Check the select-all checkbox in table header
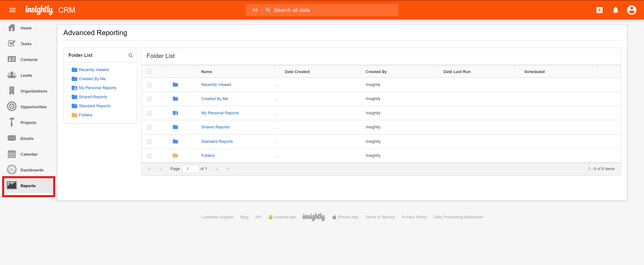The width and height of the screenshot is (644, 265). [149, 71]
